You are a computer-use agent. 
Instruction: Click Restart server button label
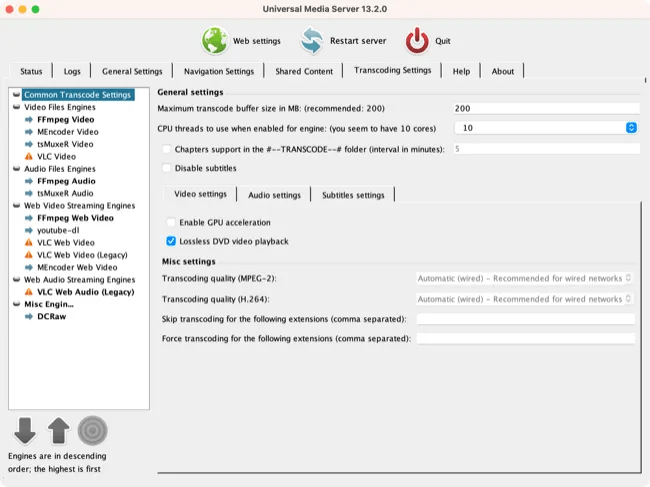click(358, 41)
